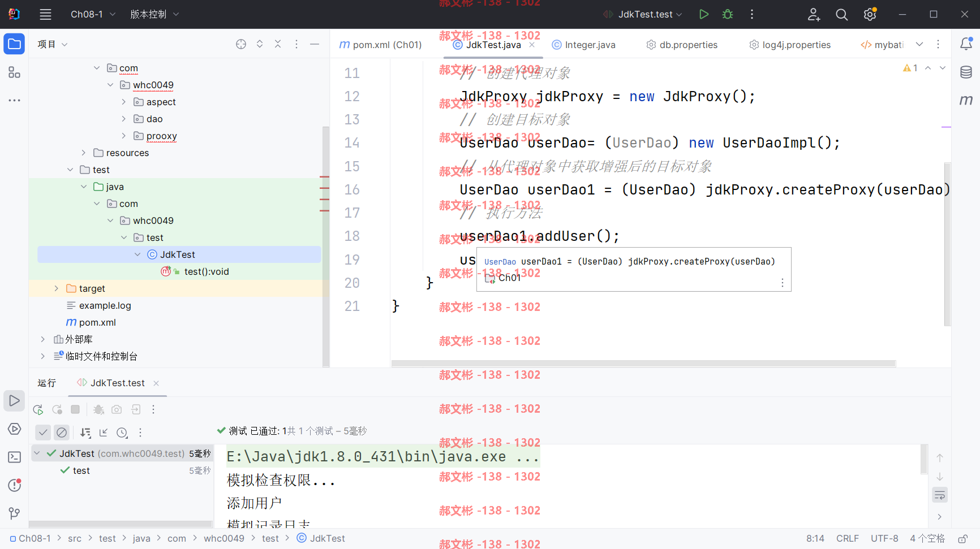Switch to log4j.properties editor tab

pos(790,45)
